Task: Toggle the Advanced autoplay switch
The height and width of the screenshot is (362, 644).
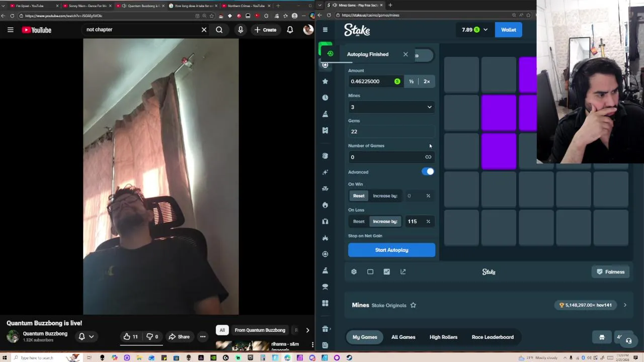Action: pos(428,171)
